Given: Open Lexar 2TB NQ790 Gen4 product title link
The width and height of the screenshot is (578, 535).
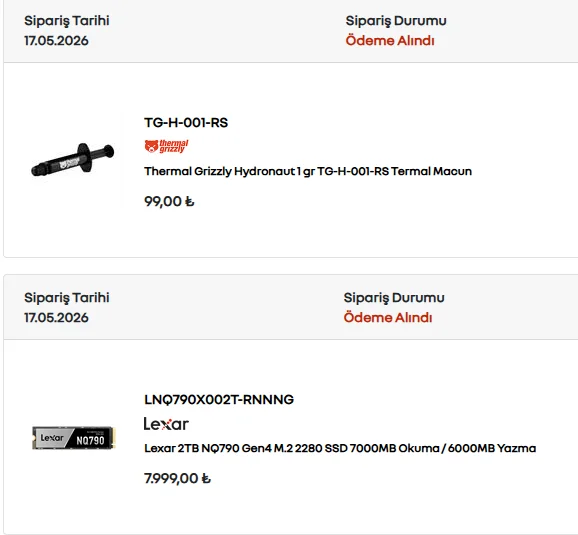Looking at the screenshot, I should point(340,448).
